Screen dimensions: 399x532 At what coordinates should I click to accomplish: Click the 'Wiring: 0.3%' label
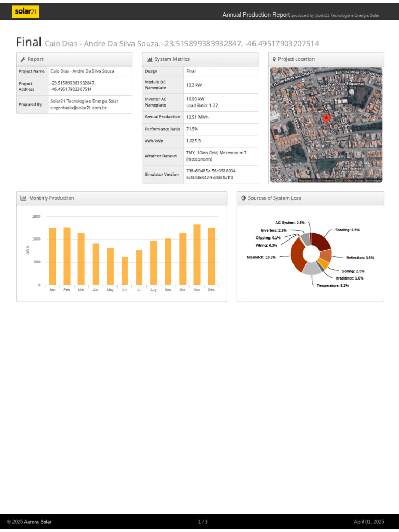coord(267,245)
